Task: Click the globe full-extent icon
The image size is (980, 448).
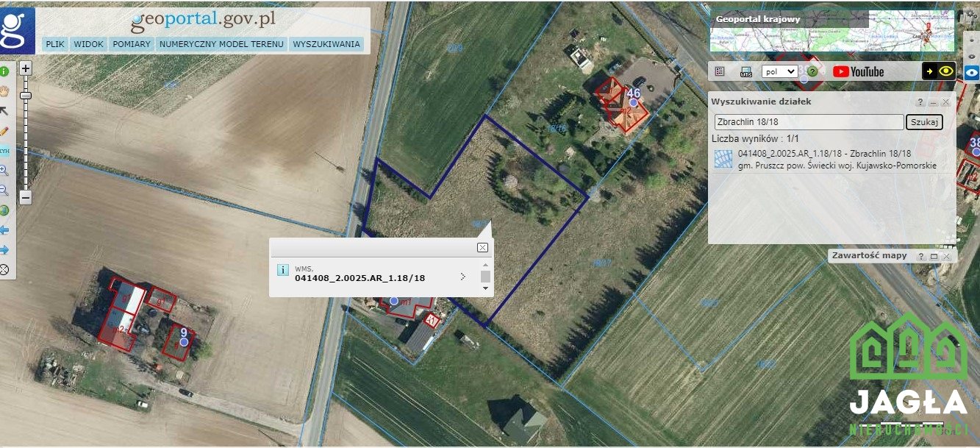Action: (x=4, y=210)
